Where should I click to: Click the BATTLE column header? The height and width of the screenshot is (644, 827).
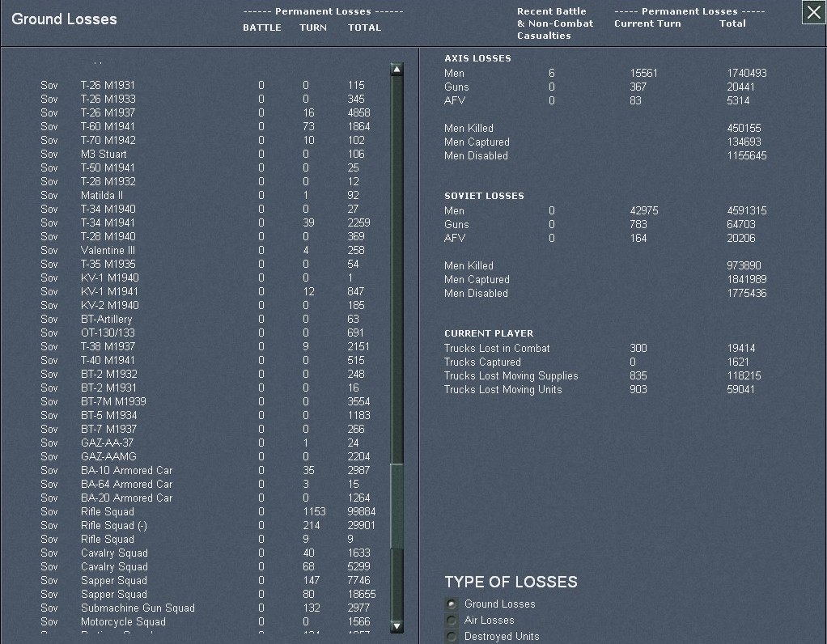pos(262,28)
